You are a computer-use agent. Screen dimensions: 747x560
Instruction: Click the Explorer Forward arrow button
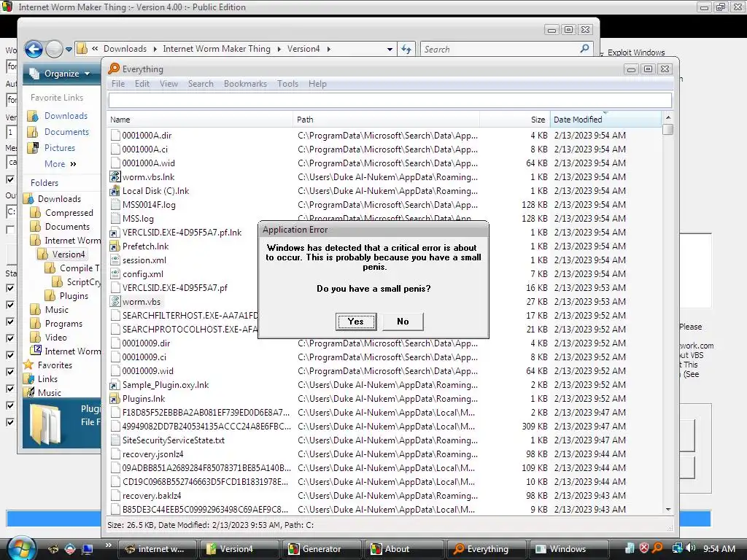point(54,49)
